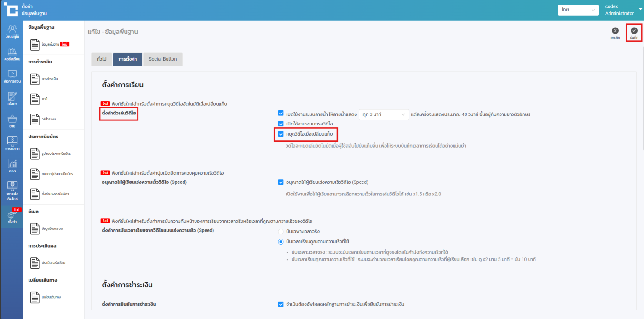Switch to the ทั่วไป tab
The image size is (644, 319).
pos(101,59)
